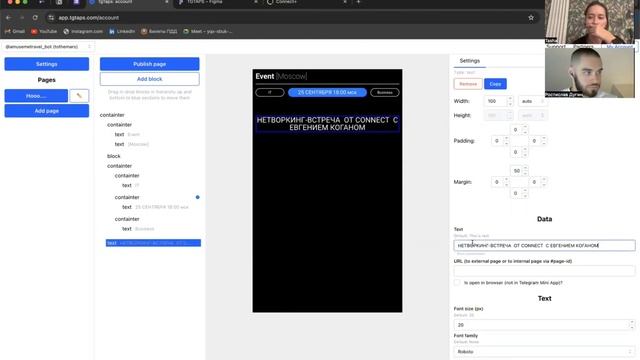This screenshot has height=360, width=640.
Task: Open LinkedIn bookmark
Action: pyautogui.click(x=122, y=31)
